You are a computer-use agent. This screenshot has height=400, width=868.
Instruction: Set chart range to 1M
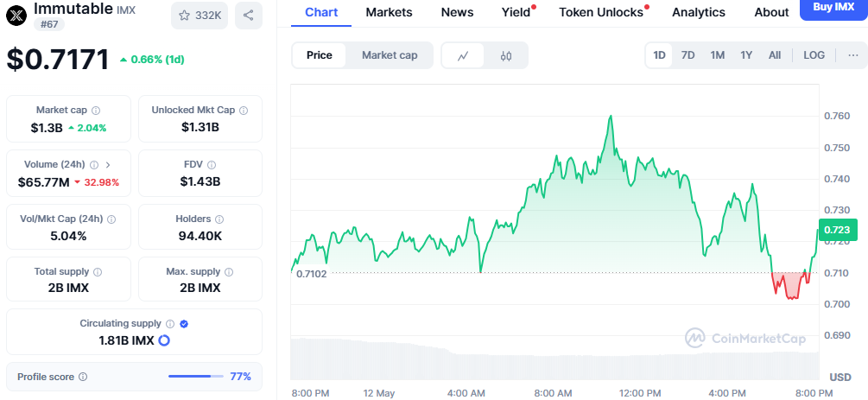coord(718,54)
